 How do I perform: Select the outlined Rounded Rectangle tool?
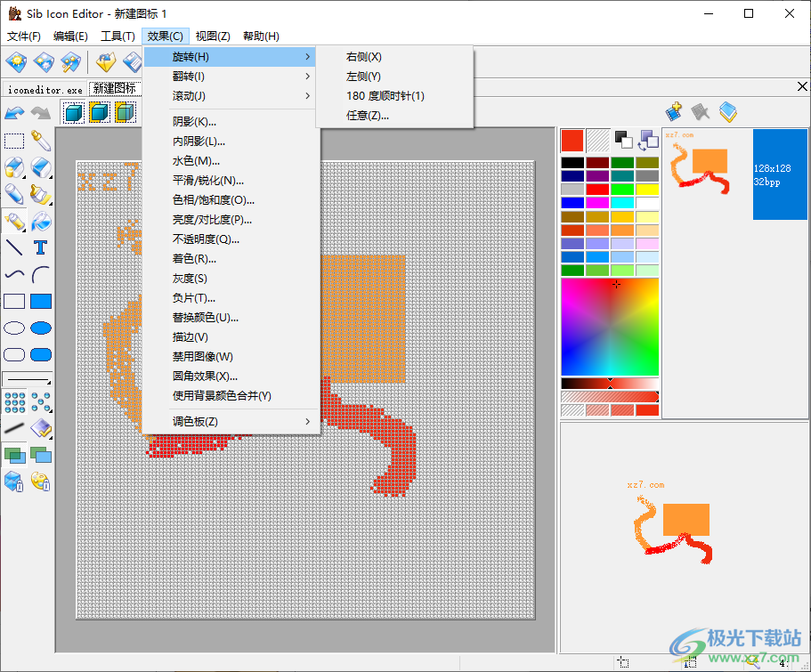14,354
